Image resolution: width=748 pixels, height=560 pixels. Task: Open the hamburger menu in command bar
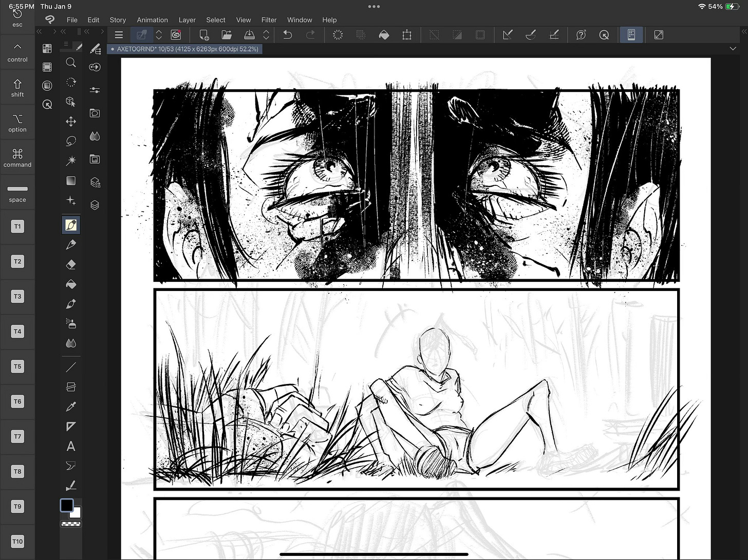coord(119,35)
